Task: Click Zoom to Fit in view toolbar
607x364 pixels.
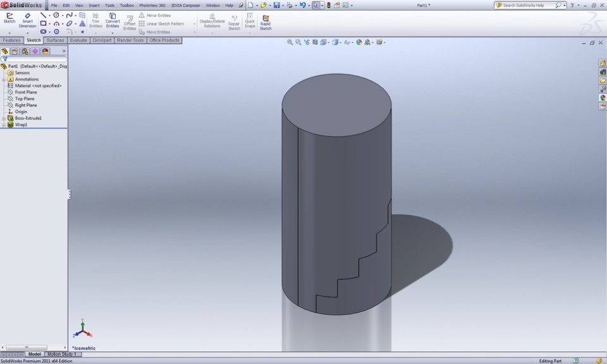Action: (x=290, y=42)
